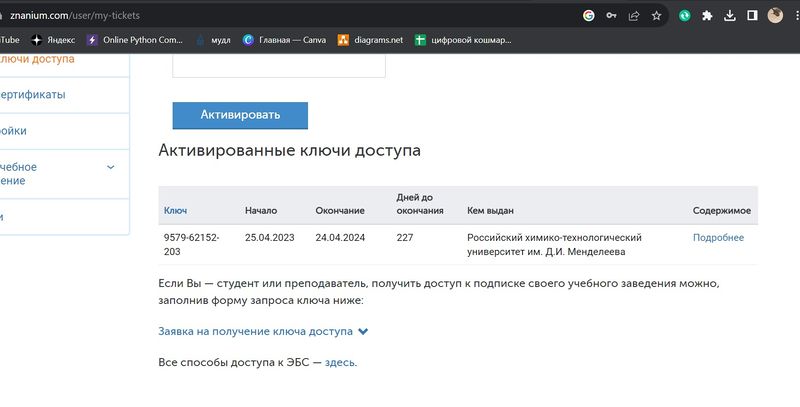The width and height of the screenshot is (800, 407).
Task: Open the browser Downloads icon
Action: (730, 16)
